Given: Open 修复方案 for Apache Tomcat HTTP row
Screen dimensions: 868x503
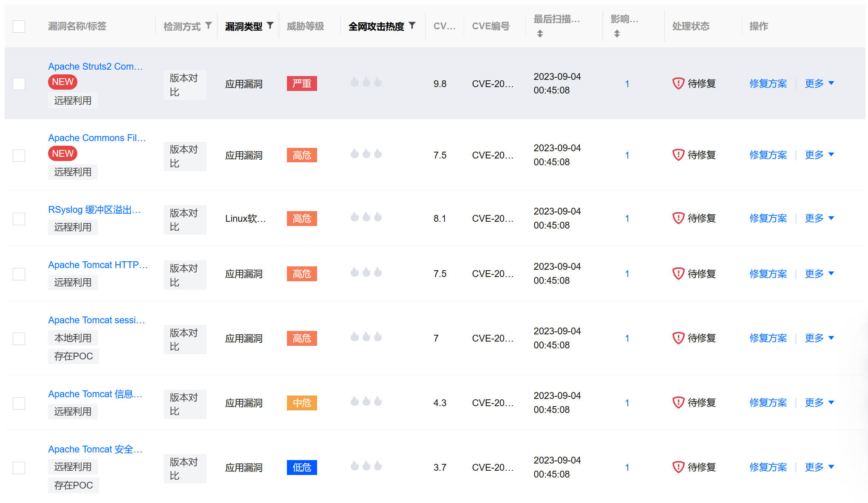Looking at the screenshot, I should tap(768, 274).
